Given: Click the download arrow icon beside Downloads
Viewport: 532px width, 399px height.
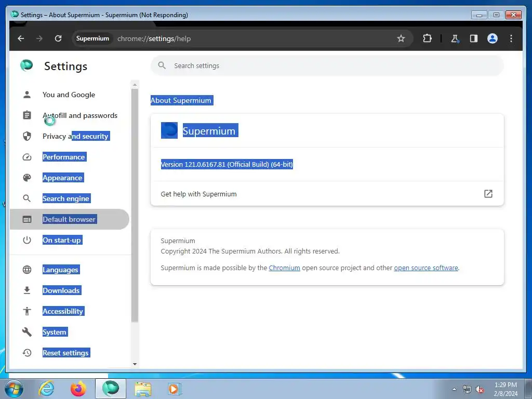Looking at the screenshot, I should (x=27, y=290).
